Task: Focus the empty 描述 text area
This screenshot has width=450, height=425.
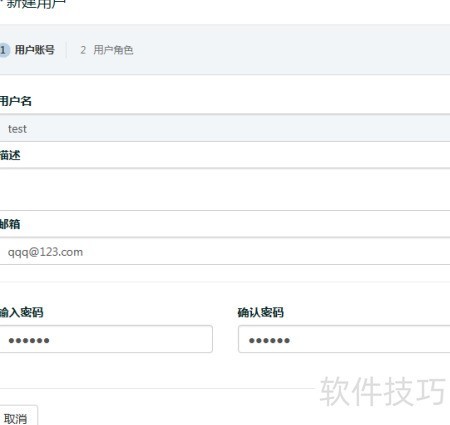Action: click(225, 189)
